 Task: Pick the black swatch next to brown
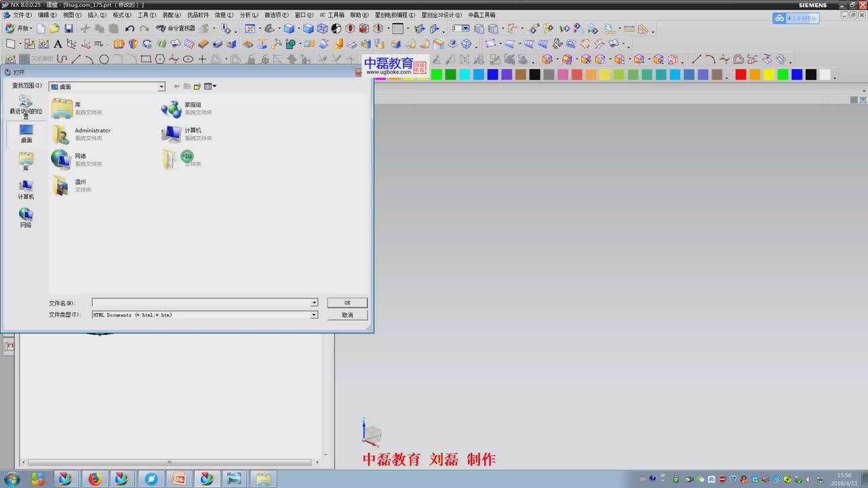[x=534, y=75]
